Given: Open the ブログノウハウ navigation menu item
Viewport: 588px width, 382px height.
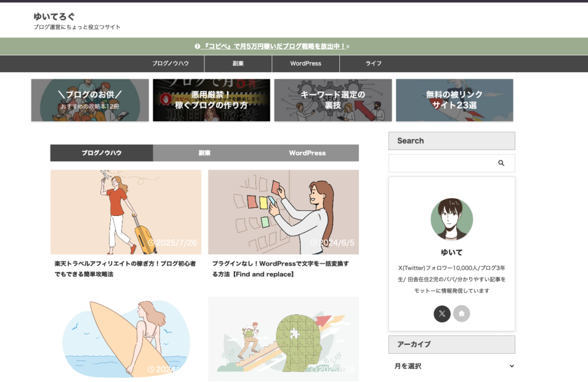Looking at the screenshot, I should point(171,64).
